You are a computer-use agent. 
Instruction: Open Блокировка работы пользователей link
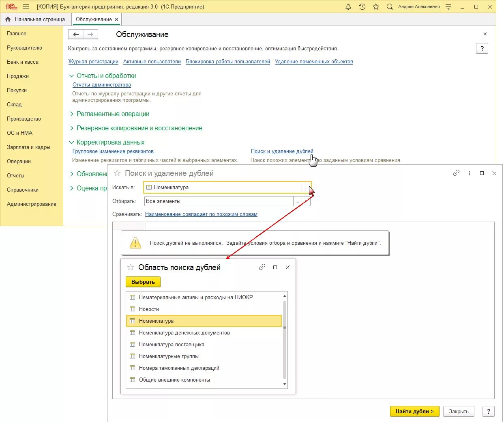coord(228,62)
